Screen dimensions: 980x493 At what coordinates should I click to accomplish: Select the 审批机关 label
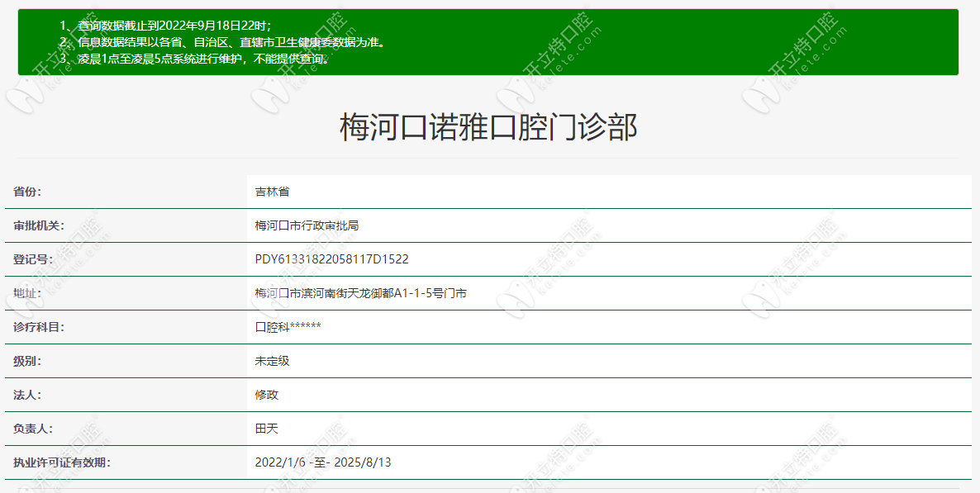[39, 225]
